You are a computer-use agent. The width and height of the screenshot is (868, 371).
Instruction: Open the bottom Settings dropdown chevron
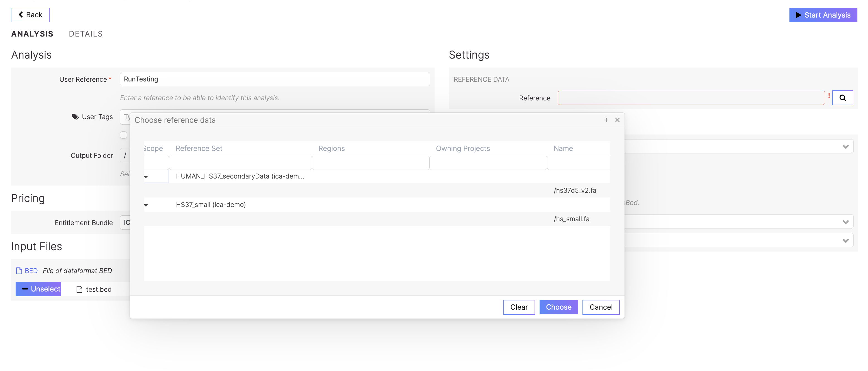(x=845, y=240)
